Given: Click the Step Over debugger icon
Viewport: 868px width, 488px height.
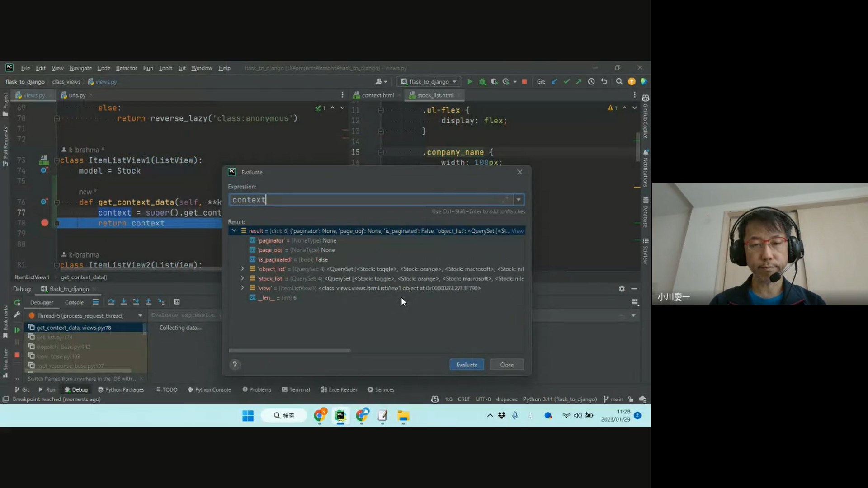Looking at the screenshot, I should (111, 302).
